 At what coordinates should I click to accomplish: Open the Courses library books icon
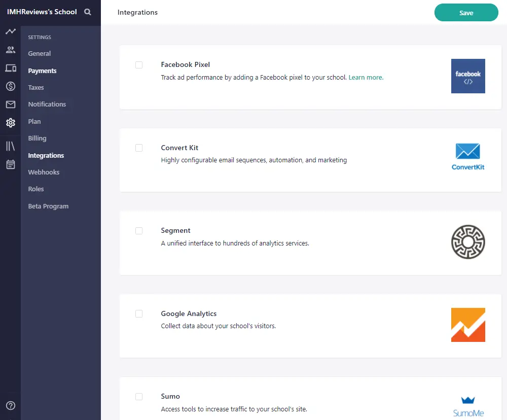(x=11, y=146)
